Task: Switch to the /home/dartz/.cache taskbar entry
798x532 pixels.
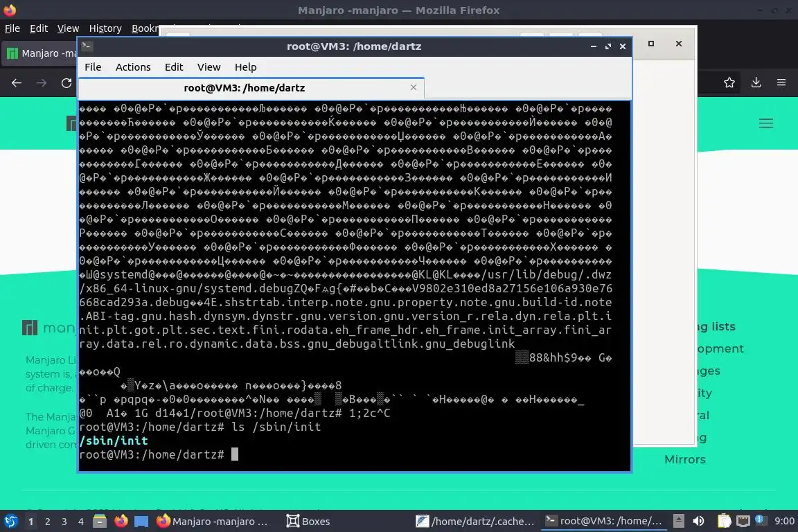Action: coord(475,522)
